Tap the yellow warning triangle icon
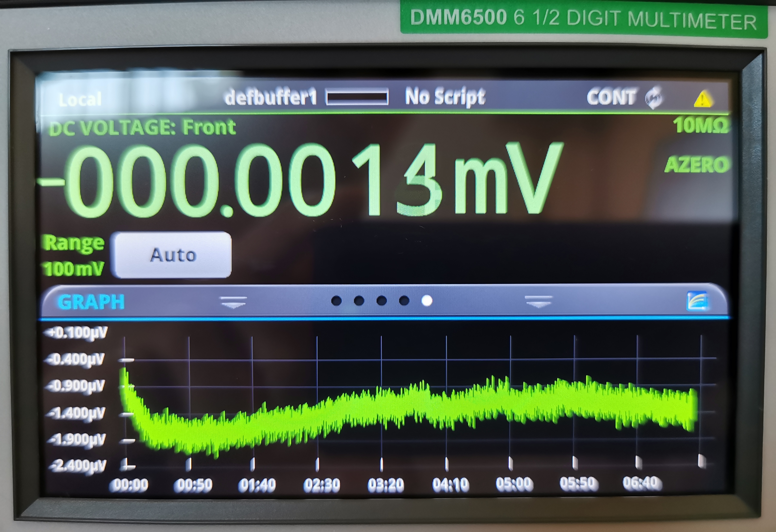 (703, 99)
